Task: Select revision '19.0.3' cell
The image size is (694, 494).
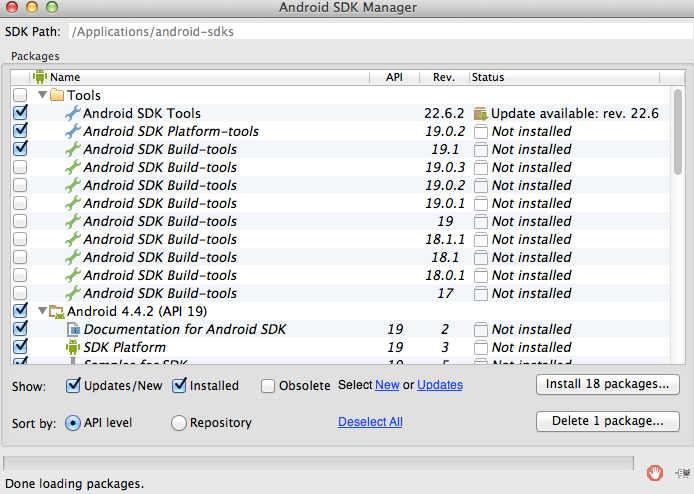Action: pos(445,167)
